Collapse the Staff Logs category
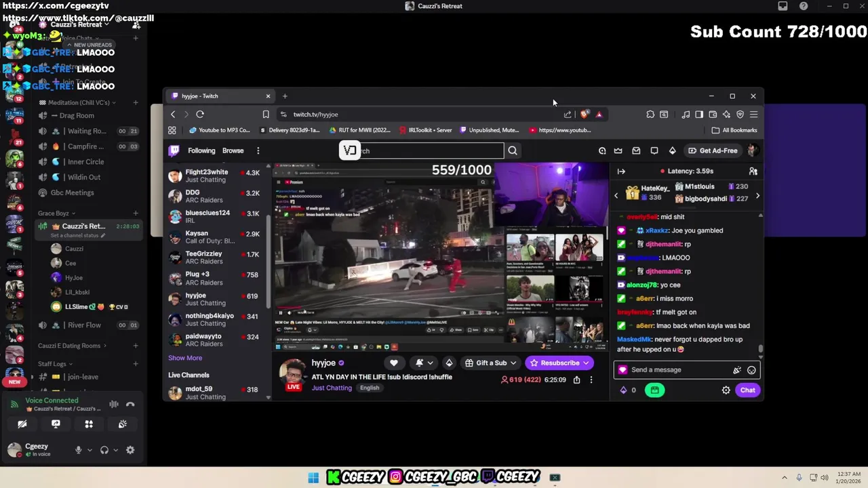Viewport: 868px width, 488px height. click(56, 364)
